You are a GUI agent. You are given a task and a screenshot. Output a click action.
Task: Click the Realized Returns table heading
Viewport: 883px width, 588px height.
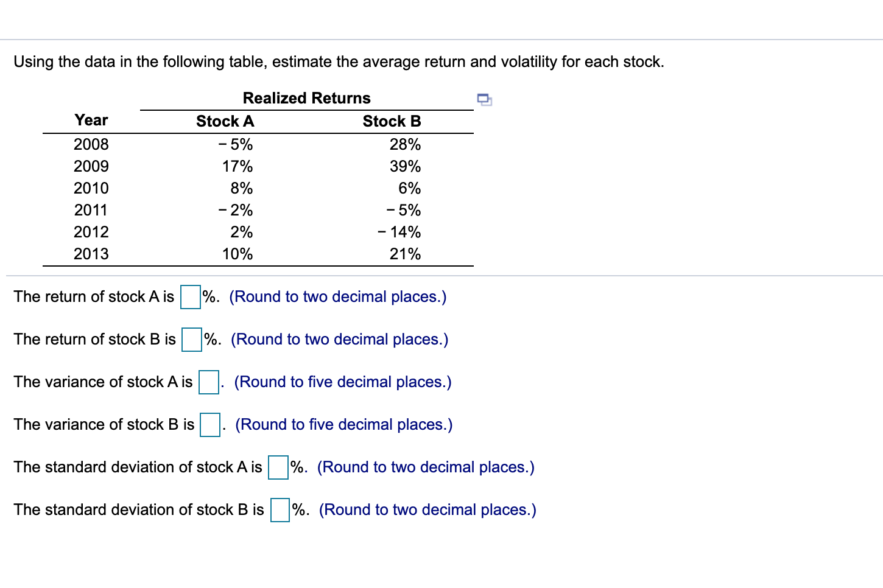306,97
